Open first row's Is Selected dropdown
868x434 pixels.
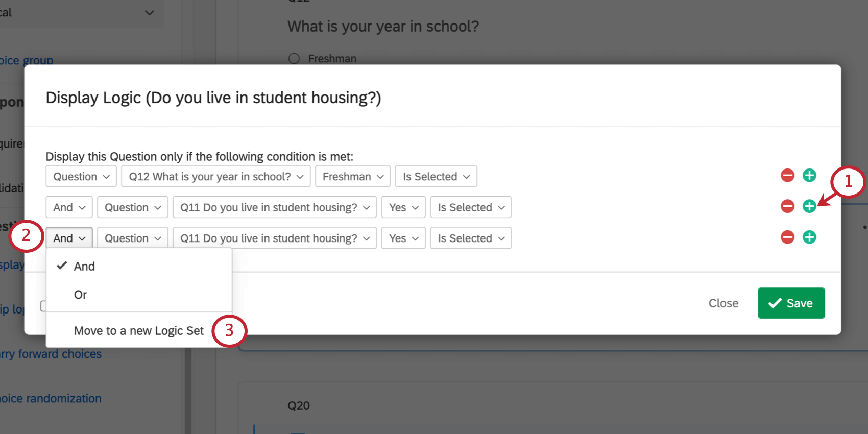pos(436,177)
